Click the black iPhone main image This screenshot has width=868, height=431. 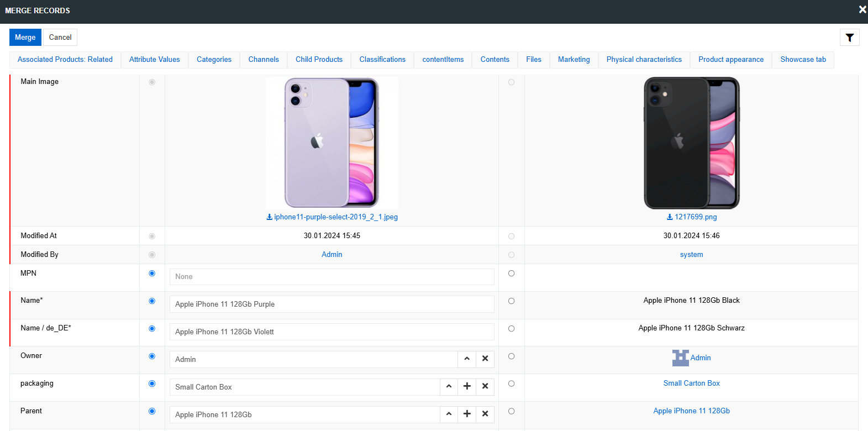(x=692, y=143)
